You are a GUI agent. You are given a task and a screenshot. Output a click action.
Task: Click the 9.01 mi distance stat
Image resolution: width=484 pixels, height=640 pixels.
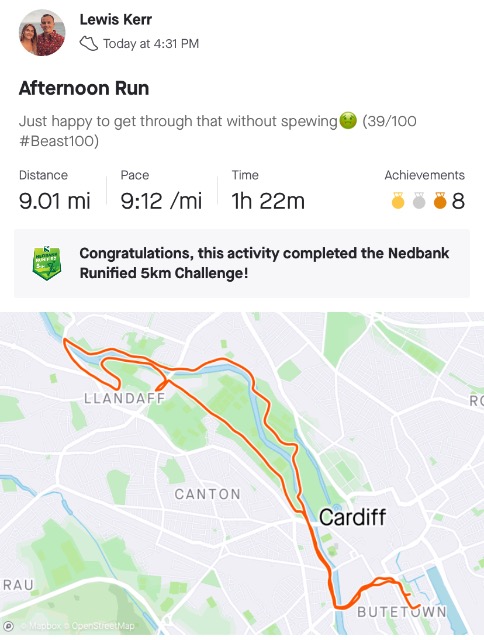(x=55, y=201)
